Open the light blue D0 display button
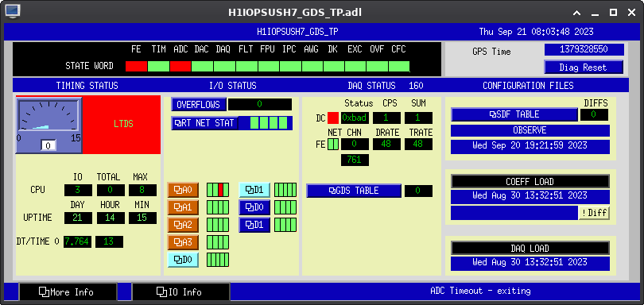The width and height of the screenshot is (644, 305). [183, 260]
